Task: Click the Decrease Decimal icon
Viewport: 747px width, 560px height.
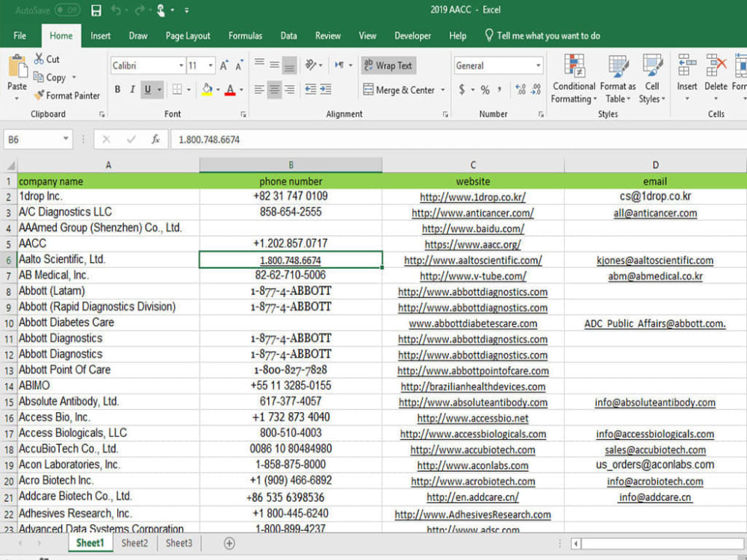Action: 536,90
